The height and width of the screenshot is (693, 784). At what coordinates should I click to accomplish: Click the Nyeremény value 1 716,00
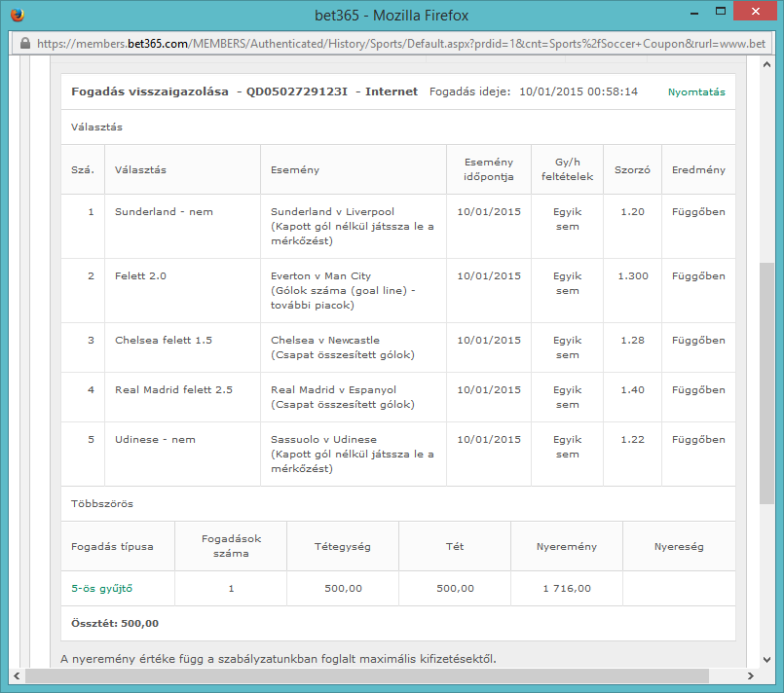pyautogui.click(x=567, y=589)
